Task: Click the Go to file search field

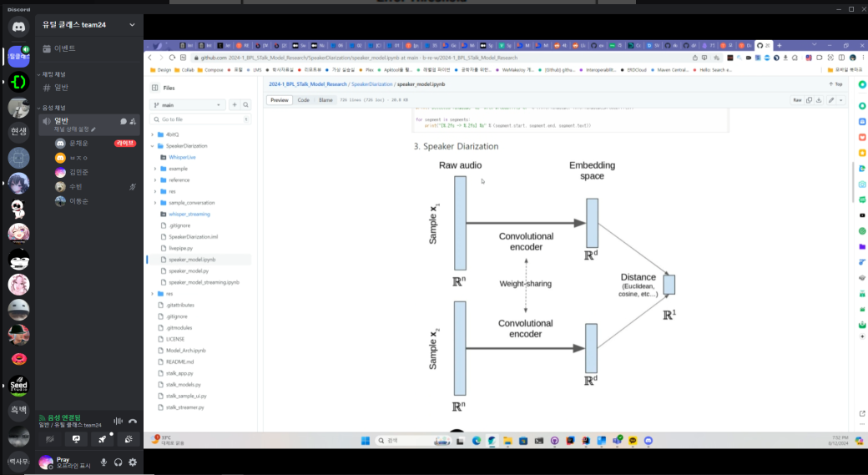Action: pyautogui.click(x=200, y=119)
